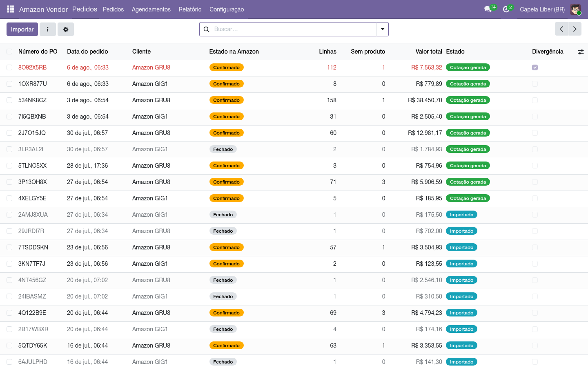This screenshot has width=588, height=368.
Task: Sort by Número do PO column
Action: [38, 52]
